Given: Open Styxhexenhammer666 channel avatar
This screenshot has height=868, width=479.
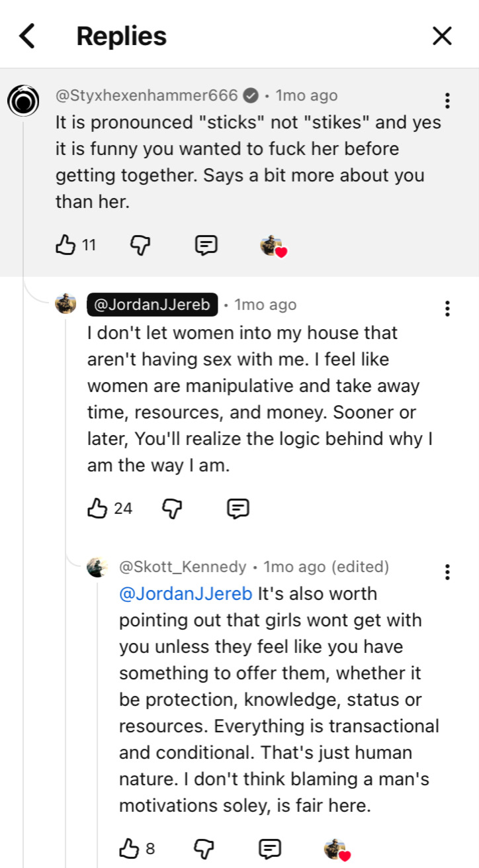Looking at the screenshot, I should pyautogui.click(x=24, y=101).
